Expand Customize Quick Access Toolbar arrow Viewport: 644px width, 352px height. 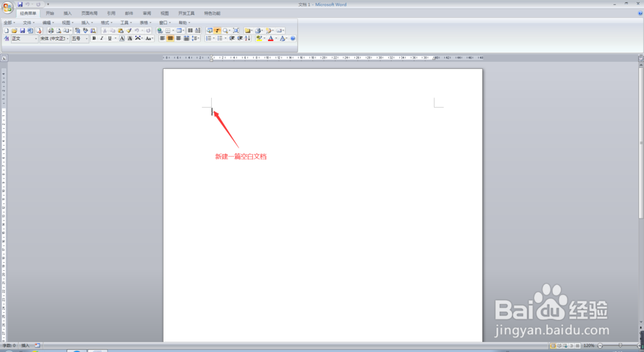[48, 4]
